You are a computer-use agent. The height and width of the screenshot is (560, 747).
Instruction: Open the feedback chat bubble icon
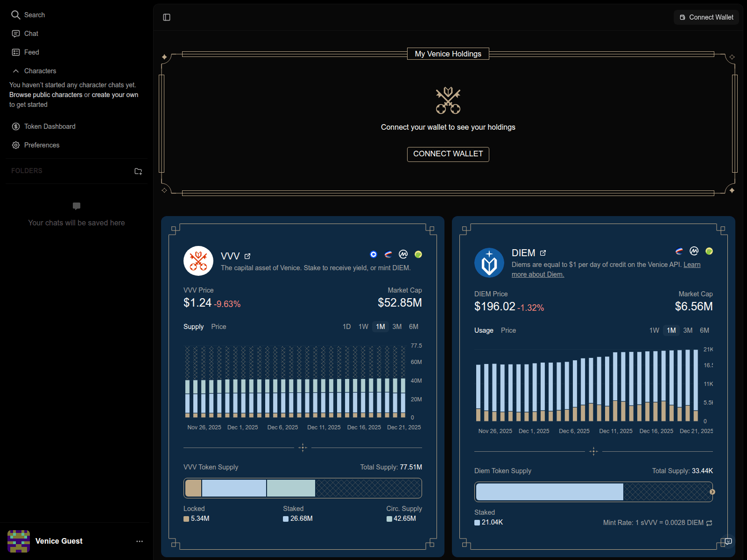click(x=728, y=541)
